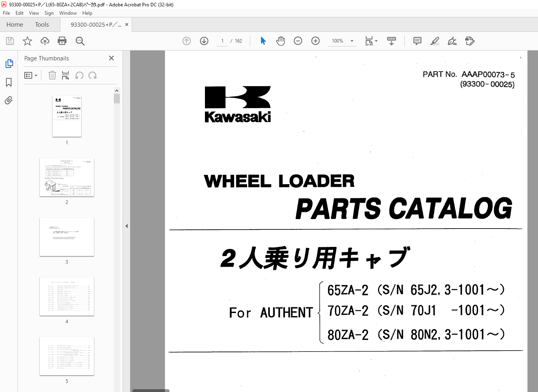
Task: Open Page Thumbnails sidebar icon
Action: pyautogui.click(x=9, y=64)
